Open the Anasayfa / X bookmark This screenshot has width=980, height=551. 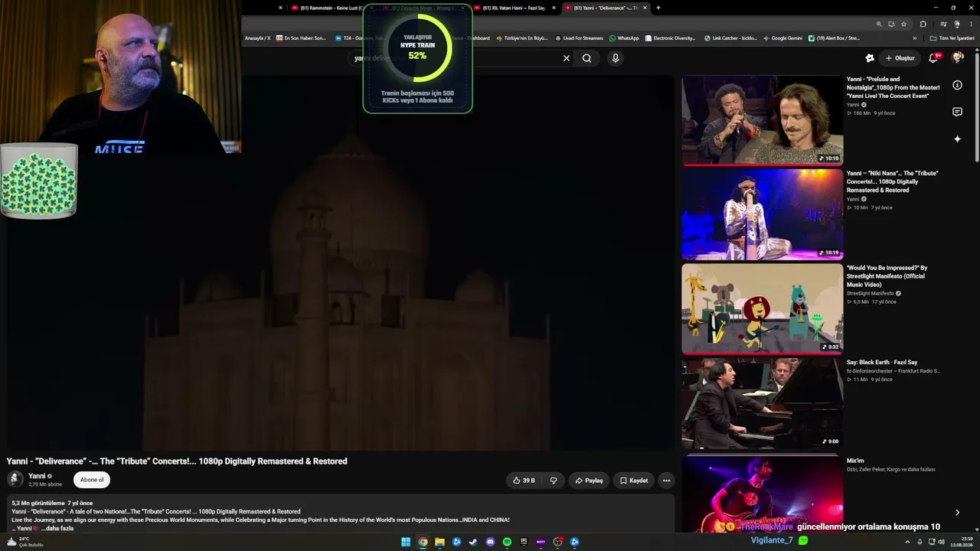[257, 38]
